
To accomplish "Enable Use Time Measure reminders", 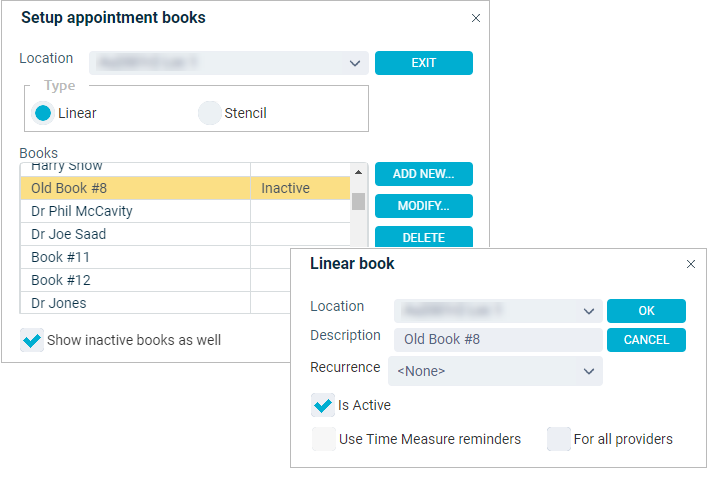I will pos(324,439).
